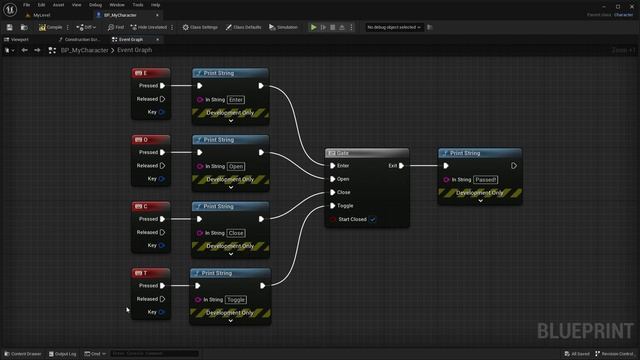Close the Event Graph tab
This screenshot has height=360, width=640.
click(x=158, y=40)
